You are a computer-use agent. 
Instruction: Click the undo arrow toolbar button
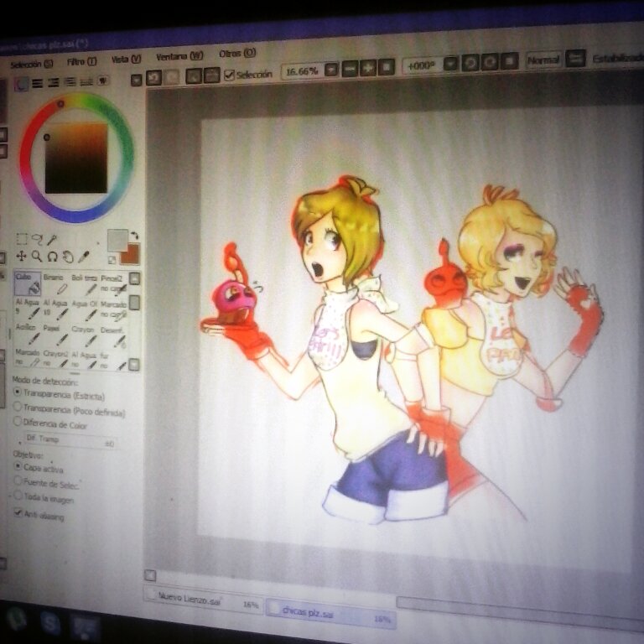pos(153,77)
